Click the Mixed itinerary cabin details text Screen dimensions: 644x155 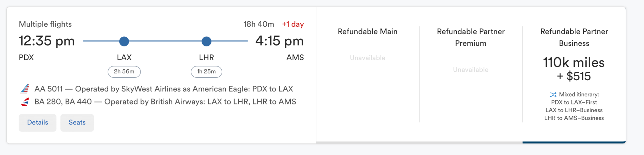pyautogui.click(x=574, y=110)
